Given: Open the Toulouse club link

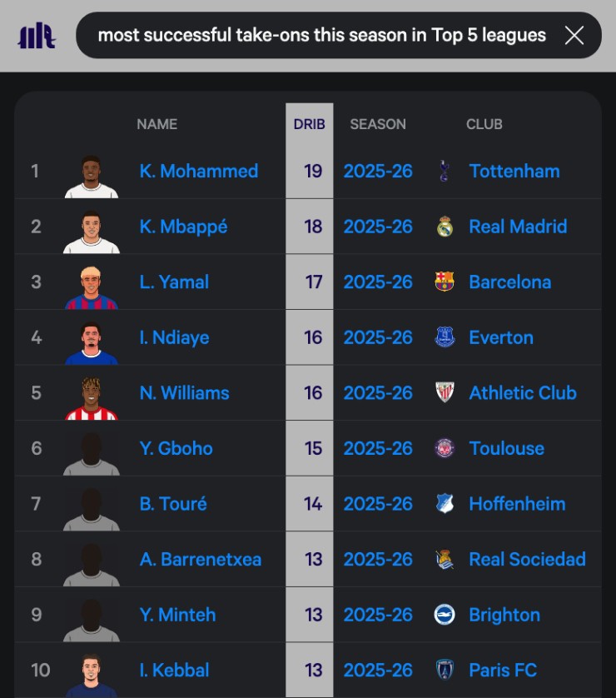Looking at the screenshot, I should point(507,448).
